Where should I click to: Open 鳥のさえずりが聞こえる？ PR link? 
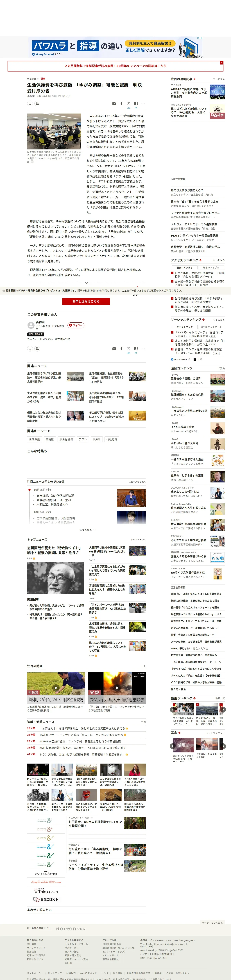click(x=187, y=190)
